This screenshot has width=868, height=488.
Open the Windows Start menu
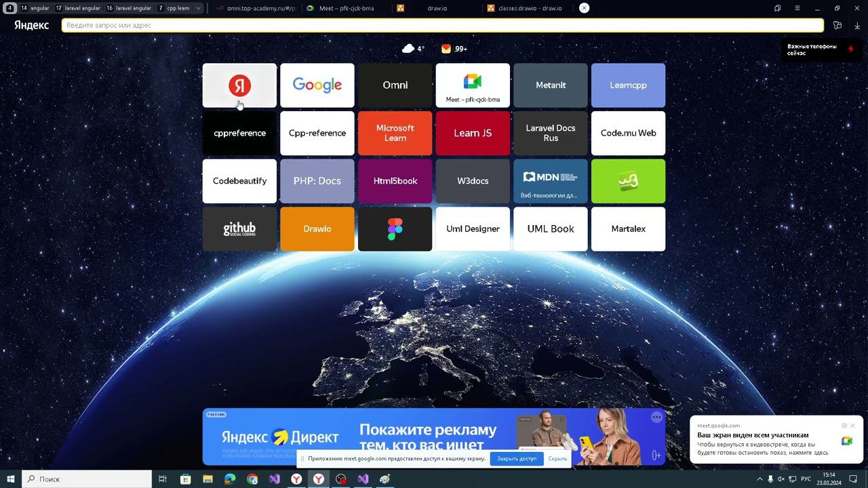coord(11,479)
